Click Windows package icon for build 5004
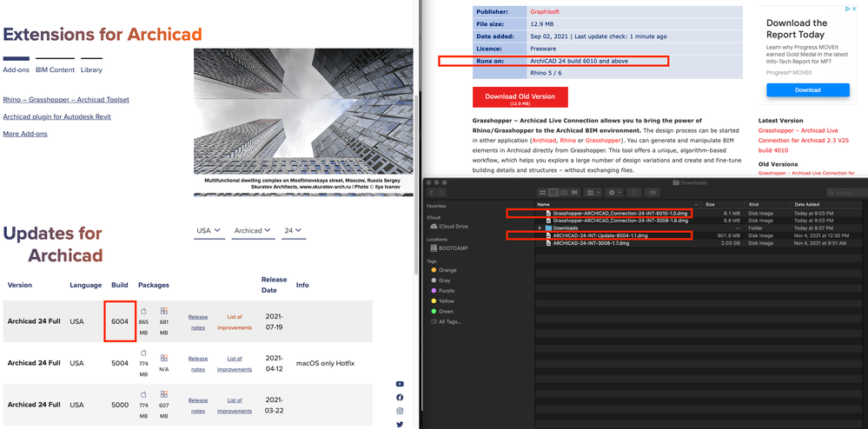This screenshot has height=429, width=868. point(164,358)
